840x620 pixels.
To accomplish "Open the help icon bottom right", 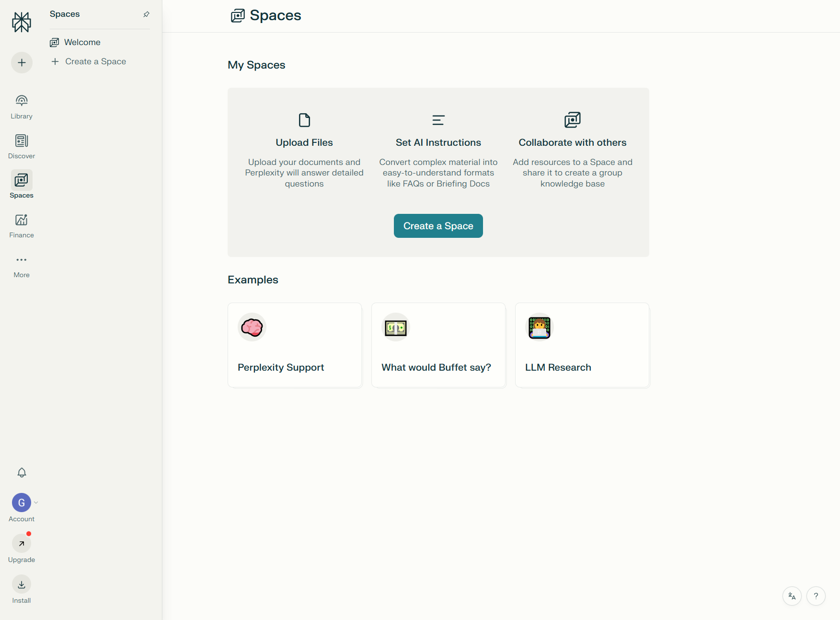I will (817, 596).
